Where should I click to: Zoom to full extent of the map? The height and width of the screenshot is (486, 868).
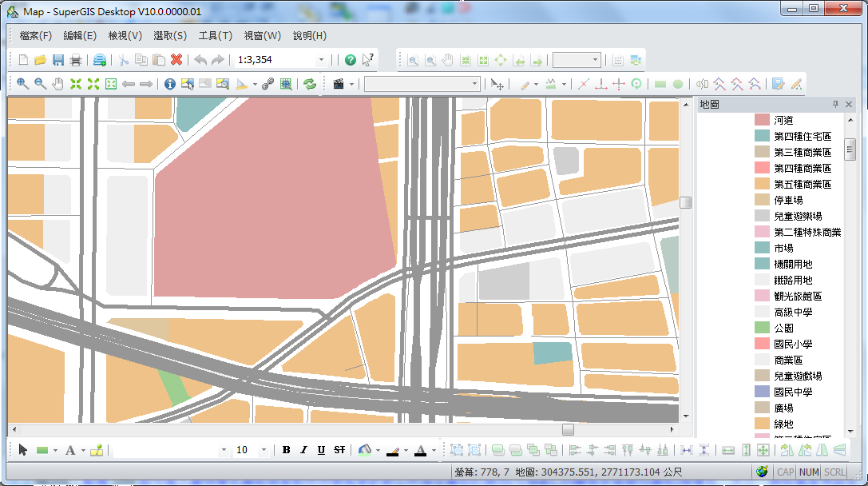tap(111, 84)
